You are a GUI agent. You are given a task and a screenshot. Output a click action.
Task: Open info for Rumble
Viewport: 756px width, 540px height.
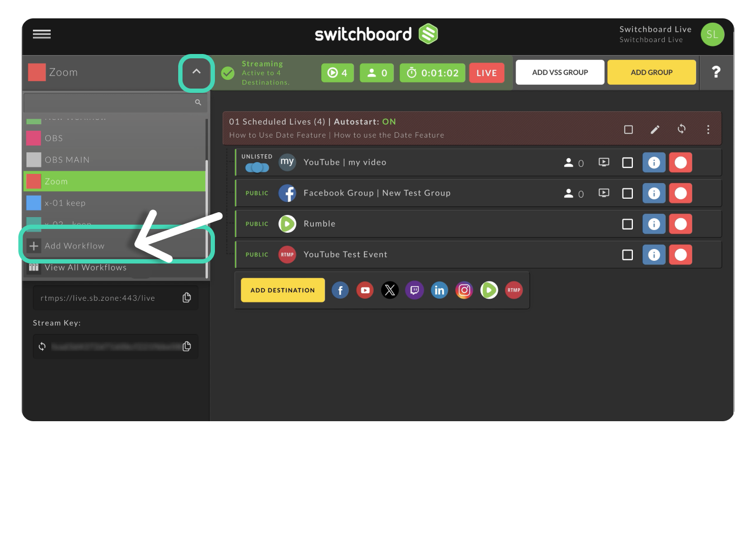(x=654, y=224)
